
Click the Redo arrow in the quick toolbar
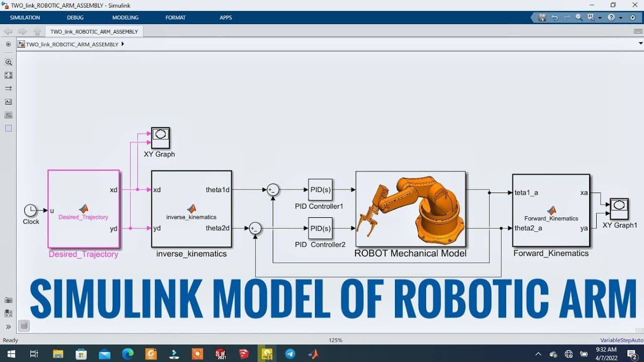[x=567, y=18]
